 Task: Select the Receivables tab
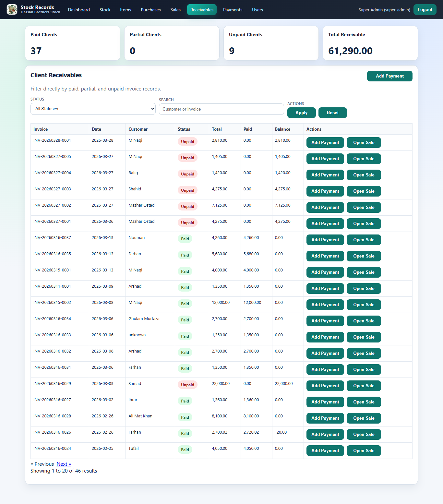[202, 10]
